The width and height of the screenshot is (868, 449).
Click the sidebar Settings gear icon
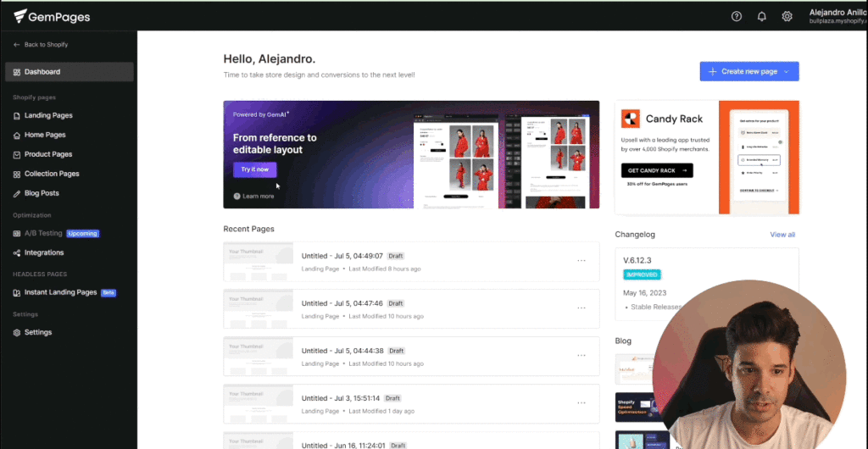pos(17,333)
